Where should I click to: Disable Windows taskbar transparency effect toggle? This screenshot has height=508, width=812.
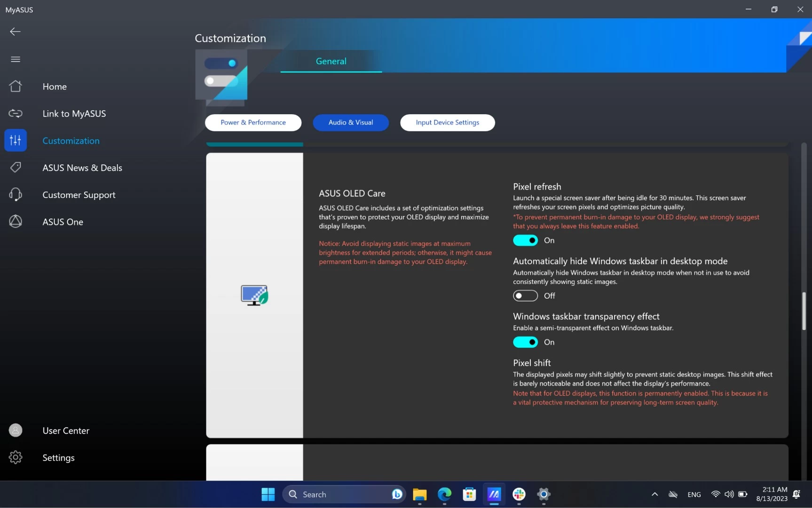[525, 342]
